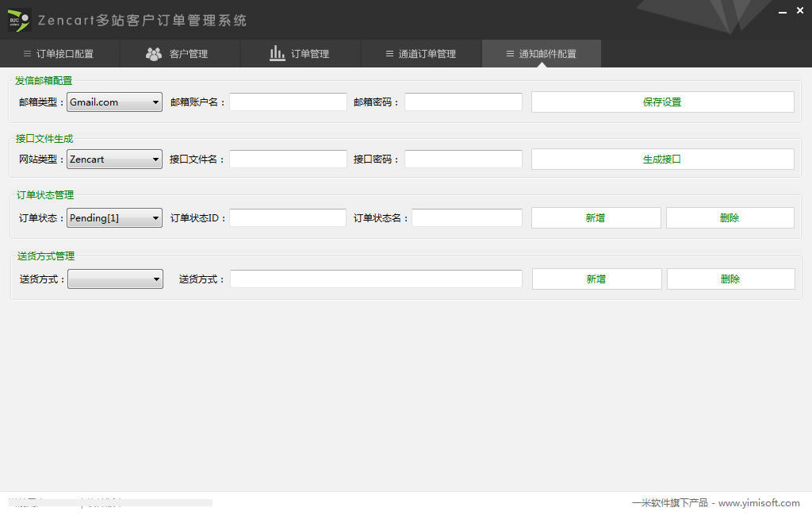Click 删除 in 送货方式管理 section

730,279
